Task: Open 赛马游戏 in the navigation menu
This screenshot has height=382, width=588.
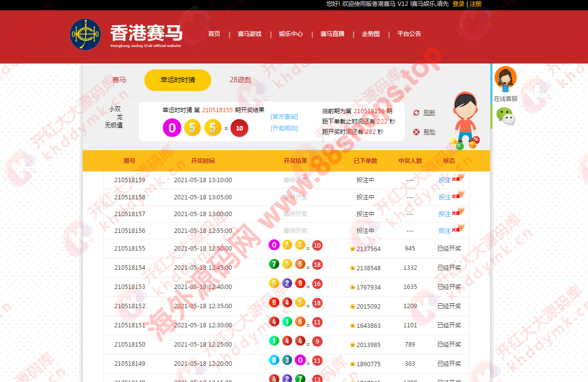Action: coord(249,34)
